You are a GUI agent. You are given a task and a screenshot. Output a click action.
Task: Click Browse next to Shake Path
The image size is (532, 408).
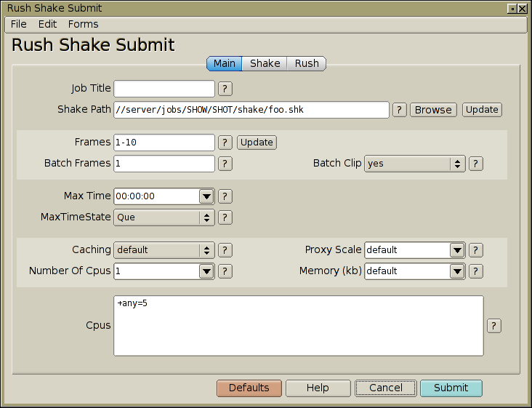click(433, 110)
